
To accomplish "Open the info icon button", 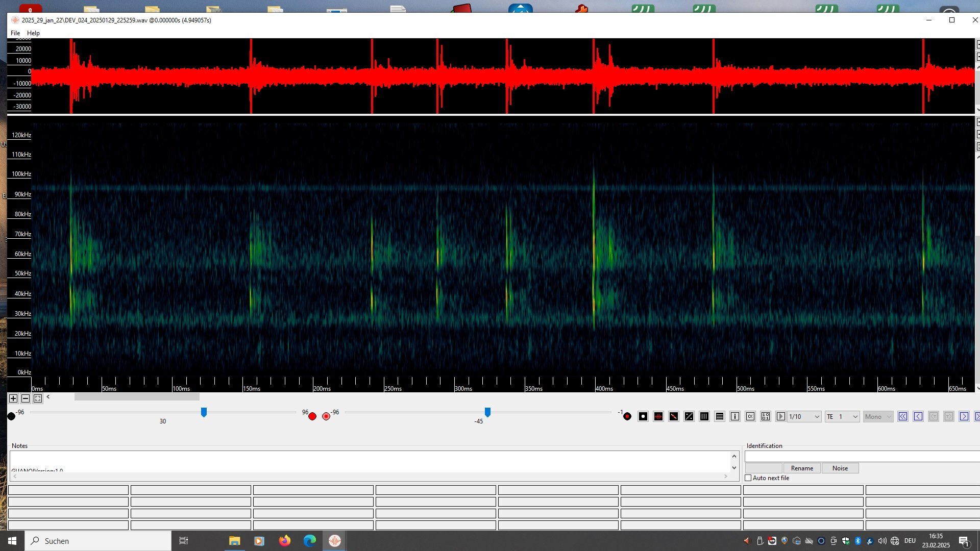I will click(735, 416).
